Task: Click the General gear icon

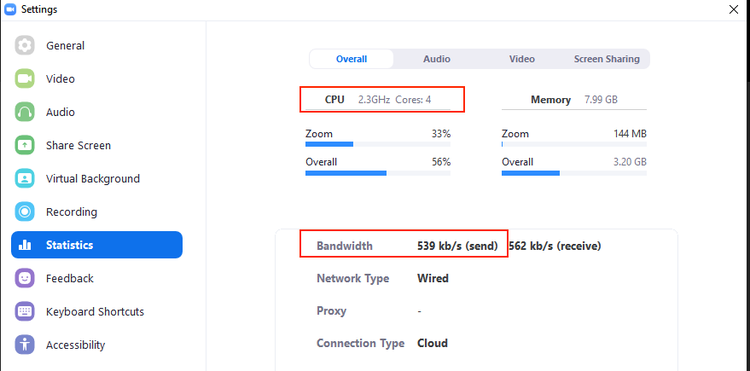Action: (x=24, y=45)
